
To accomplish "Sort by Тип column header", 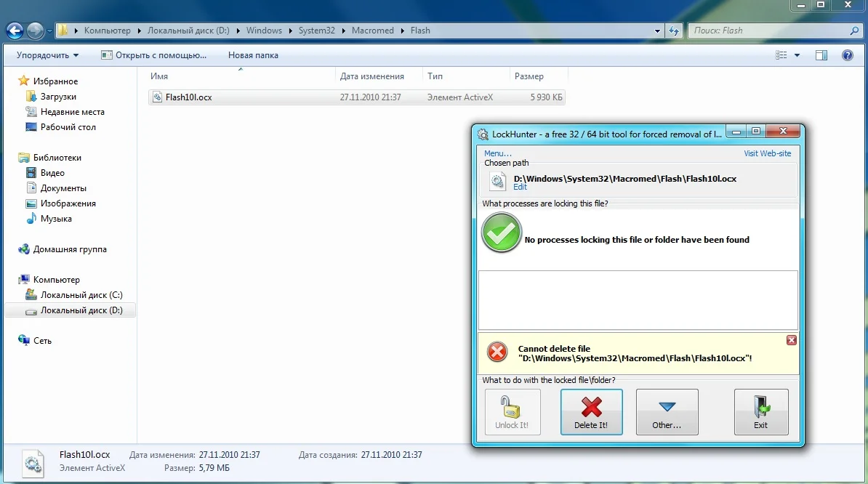I will [466, 76].
